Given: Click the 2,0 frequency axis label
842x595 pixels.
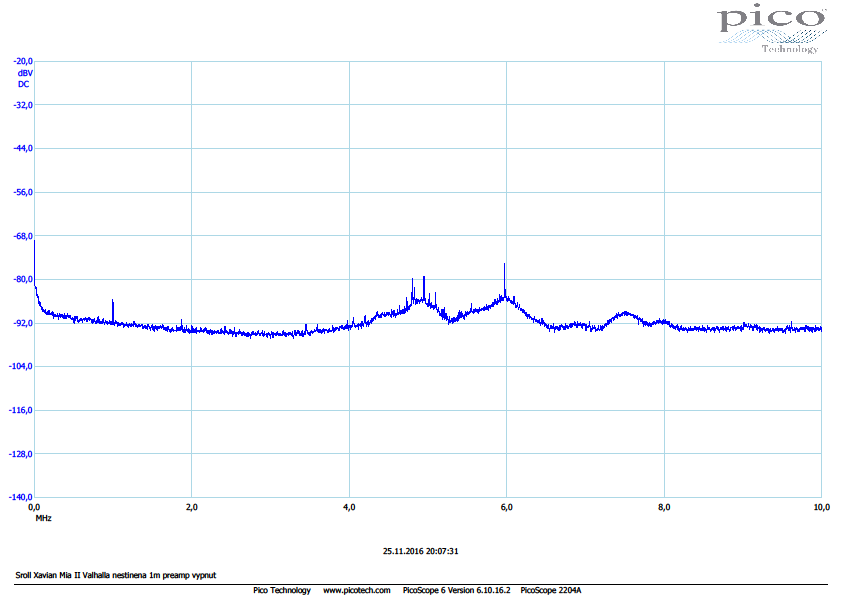Looking at the screenshot, I should click(x=192, y=507).
